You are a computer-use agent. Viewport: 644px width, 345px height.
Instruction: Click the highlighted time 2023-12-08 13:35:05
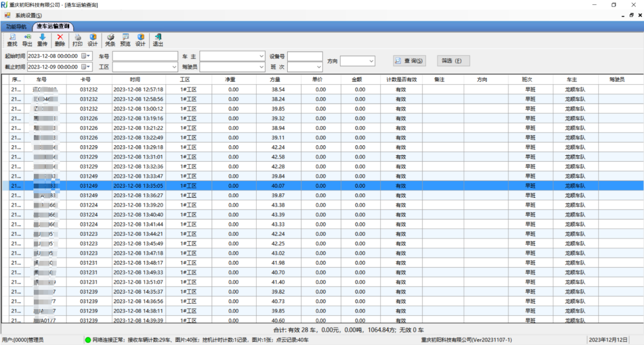[138, 186]
